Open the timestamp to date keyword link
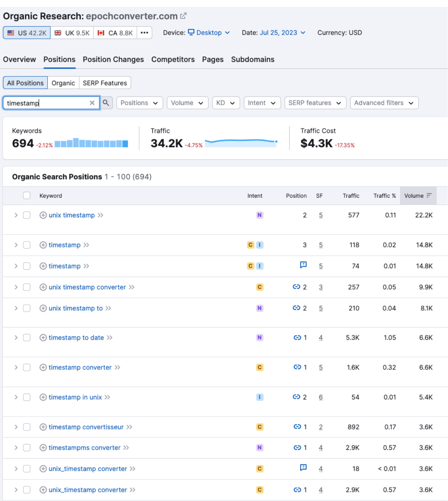Viewport: 448px width, 501px height. [76, 338]
